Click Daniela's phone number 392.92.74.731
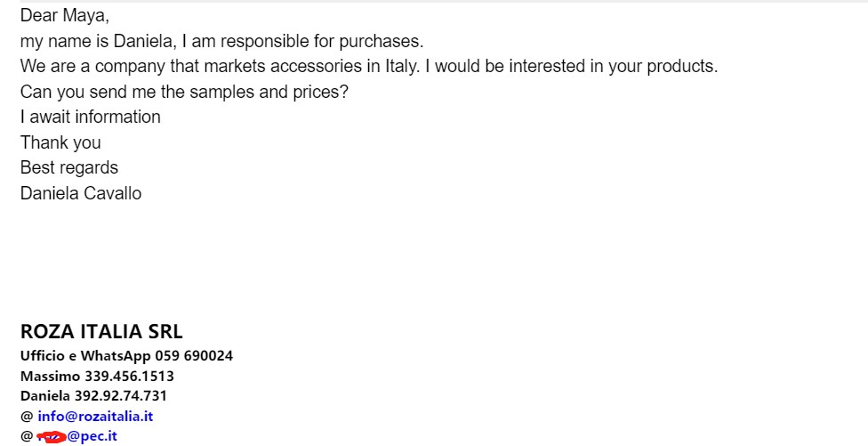The height and width of the screenshot is (446, 868). (x=120, y=395)
